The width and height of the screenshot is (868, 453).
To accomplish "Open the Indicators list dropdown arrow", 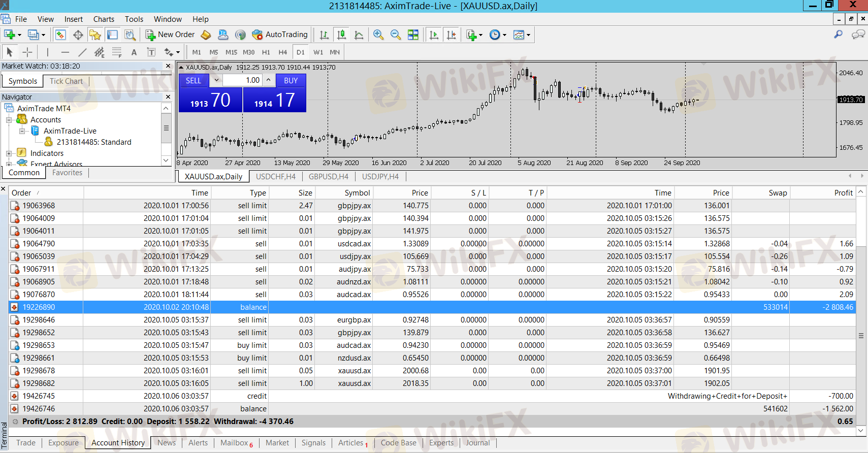I will 480,35.
